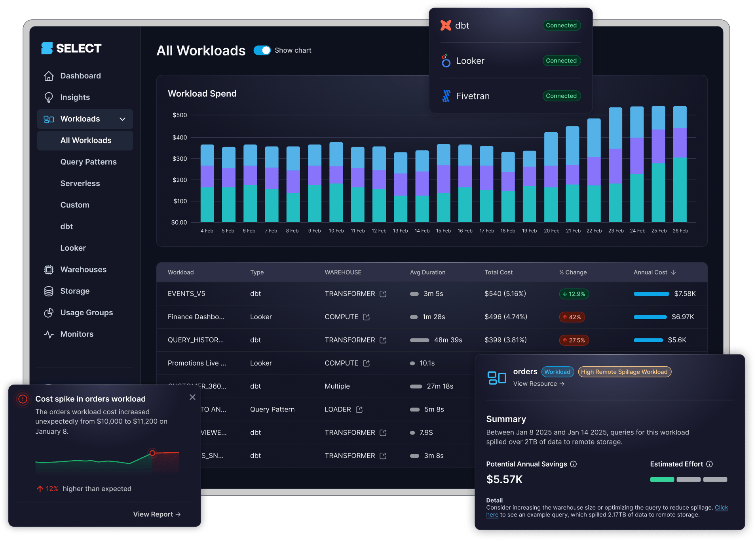Viewport: 756px width, 541px height.
Task: Open EVENTS_V5 TRANSFORMER external link icon
Action: tap(383, 294)
